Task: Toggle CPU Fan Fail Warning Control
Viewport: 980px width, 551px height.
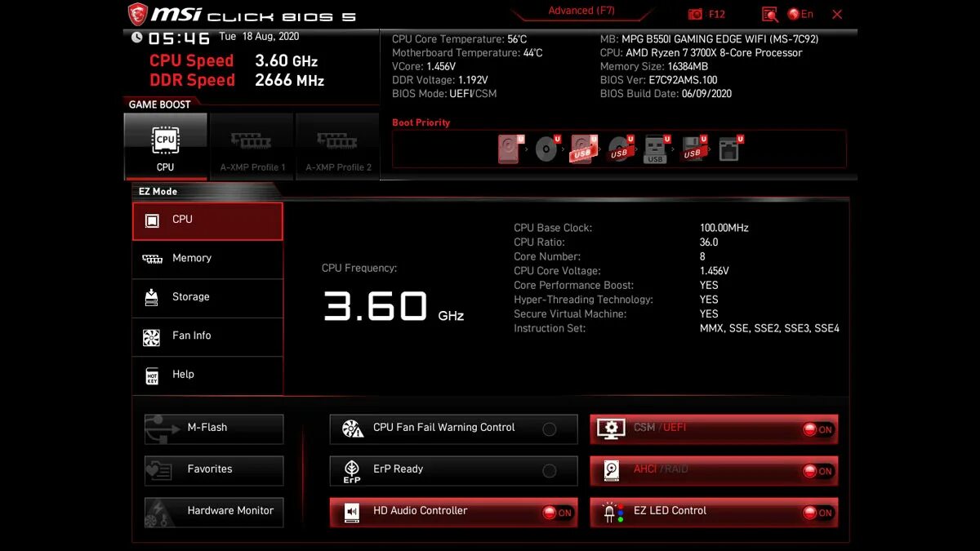Action: coord(550,429)
